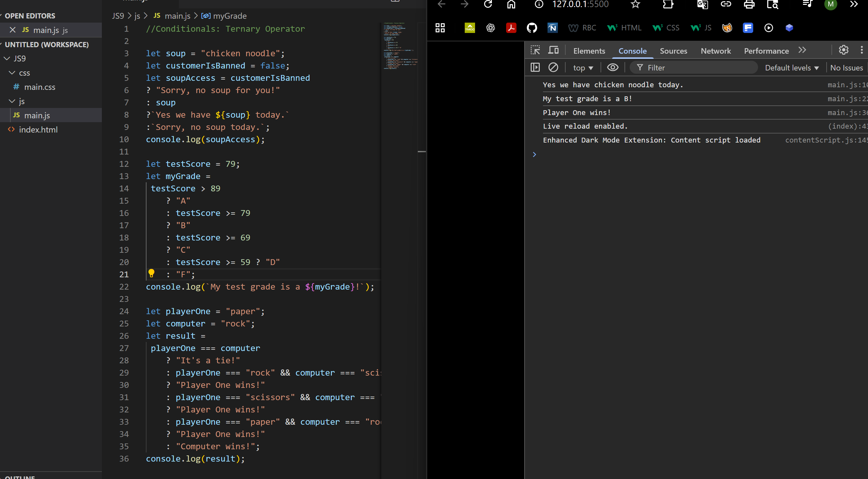The image size is (868, 479).
Task: Open the Adobe PDF bookmark icon
Action: point(511,27)
